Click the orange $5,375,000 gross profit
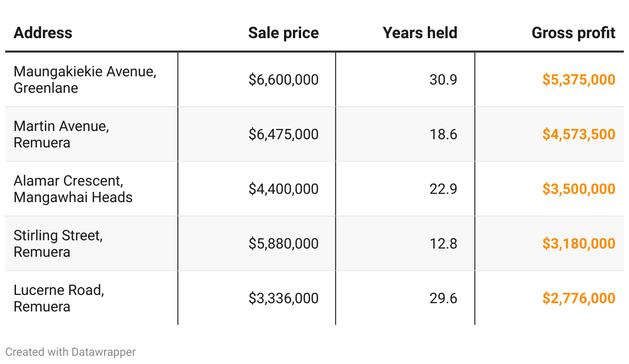 (578, 79)
